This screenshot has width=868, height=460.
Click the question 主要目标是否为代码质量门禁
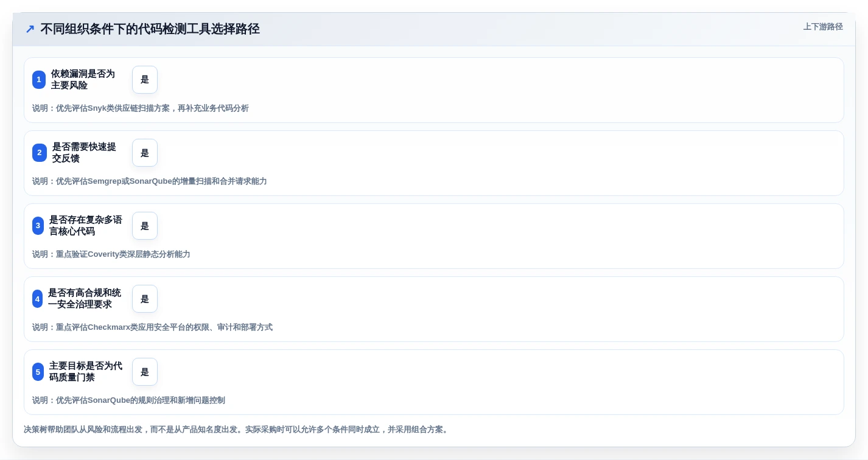[x=86, y=372]
